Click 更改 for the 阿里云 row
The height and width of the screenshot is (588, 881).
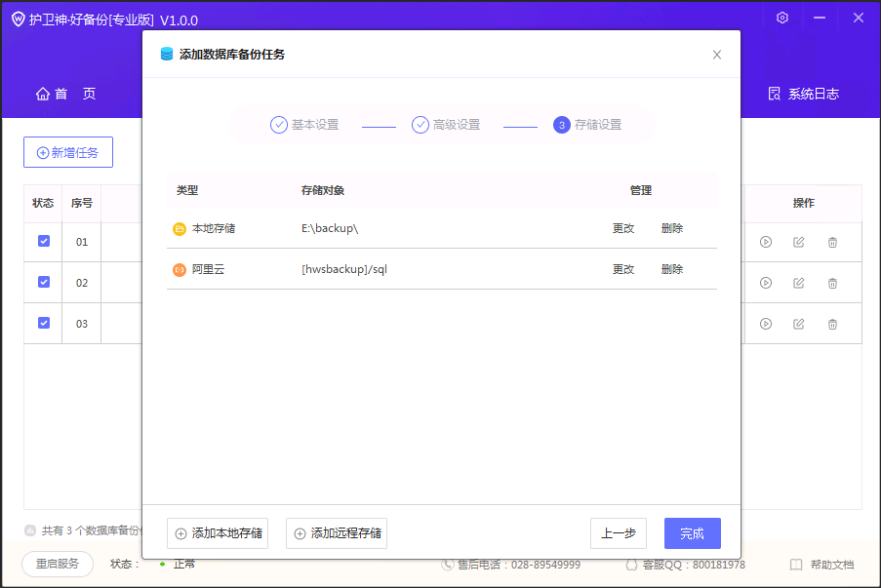point(623,269)
